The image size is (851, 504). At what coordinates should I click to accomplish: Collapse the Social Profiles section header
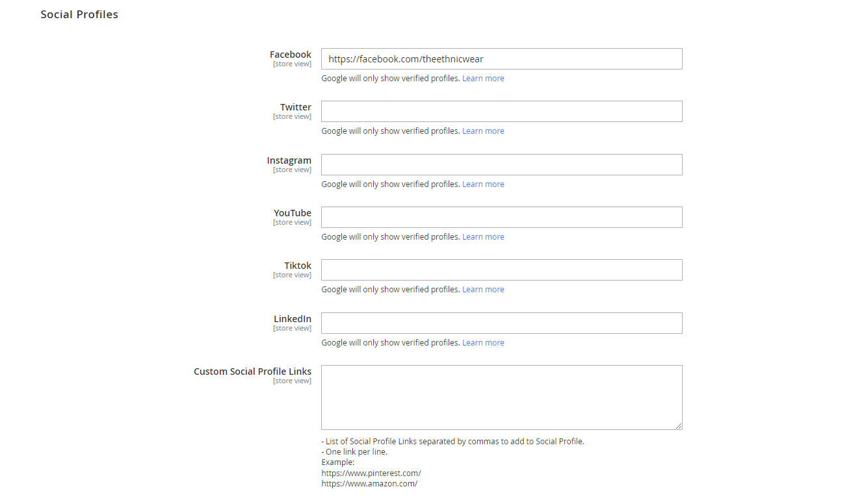[x=79, y=14]
